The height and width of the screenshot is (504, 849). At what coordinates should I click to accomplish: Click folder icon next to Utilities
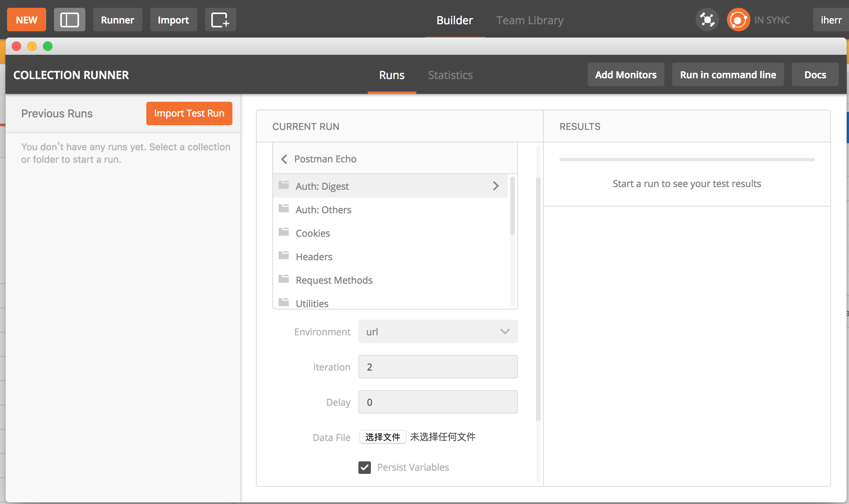click(x=284, y=302)
